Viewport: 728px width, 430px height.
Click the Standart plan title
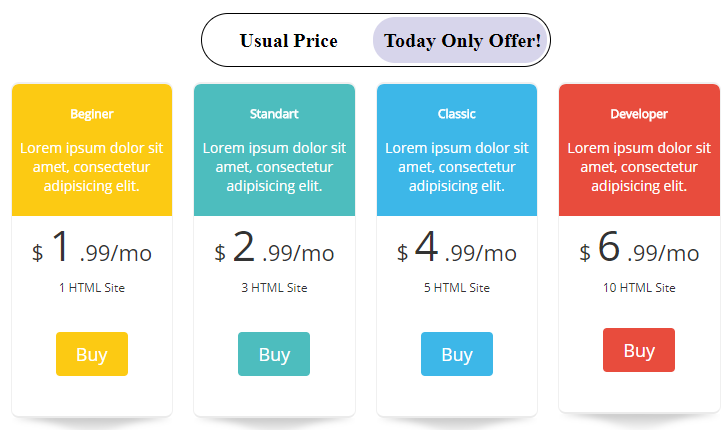tap(274, 114)
